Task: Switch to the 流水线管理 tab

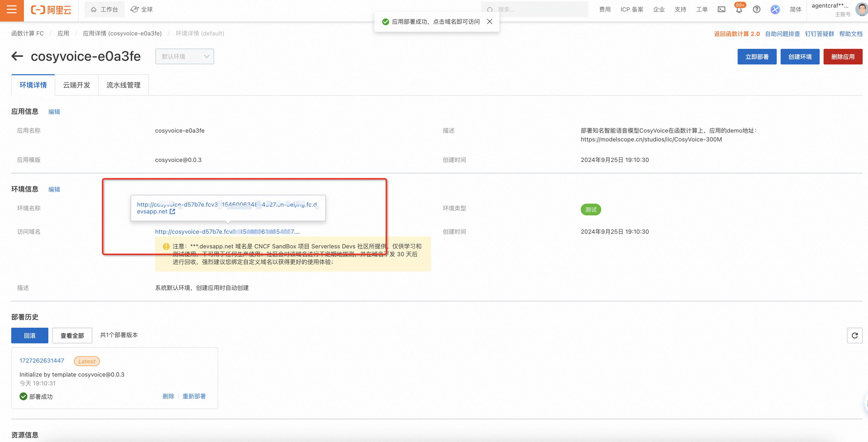Action: (x=123, y=85)
